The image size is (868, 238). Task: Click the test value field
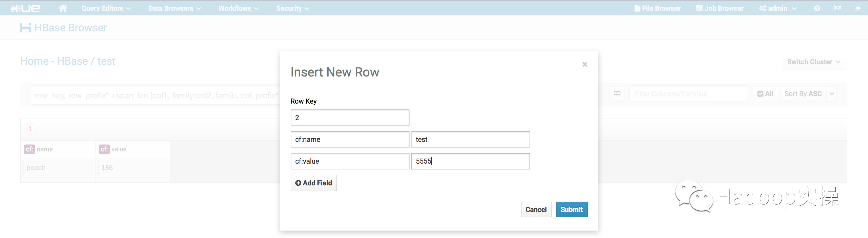[470, 139]
